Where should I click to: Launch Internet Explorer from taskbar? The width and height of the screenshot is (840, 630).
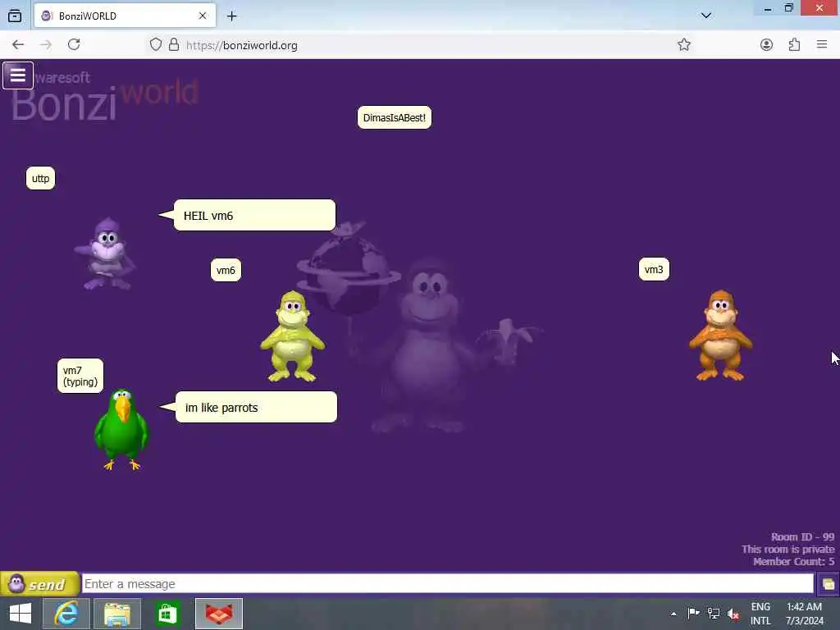click(66, 614)
